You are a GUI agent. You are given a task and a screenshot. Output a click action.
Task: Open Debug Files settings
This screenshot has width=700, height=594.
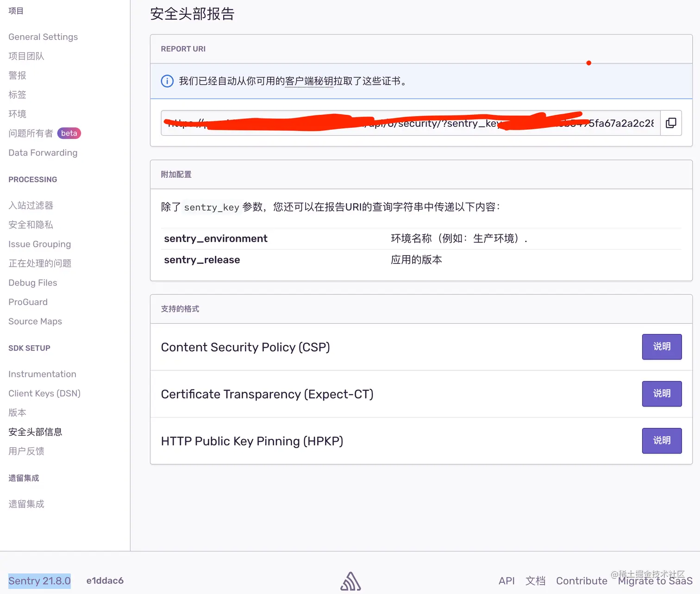pyautogui.click(x=33, y=283)
